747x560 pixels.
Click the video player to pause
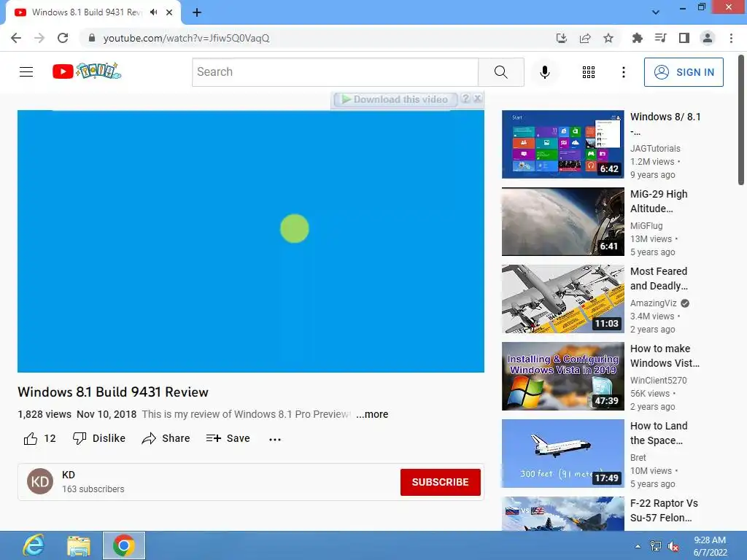[251, 241]
